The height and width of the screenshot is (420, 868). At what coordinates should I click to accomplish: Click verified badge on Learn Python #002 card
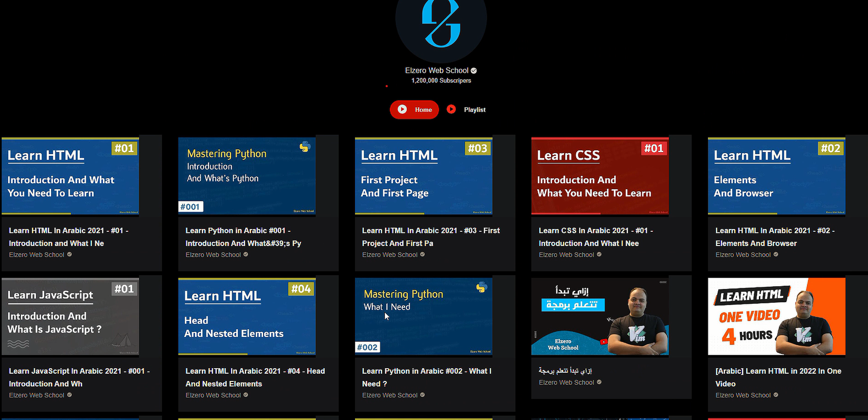[x=423, y=395]
